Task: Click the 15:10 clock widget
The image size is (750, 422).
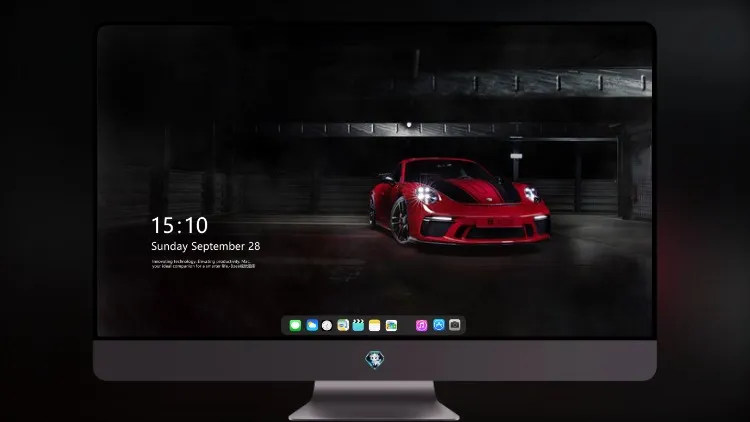Action: (x=179, y=225)
